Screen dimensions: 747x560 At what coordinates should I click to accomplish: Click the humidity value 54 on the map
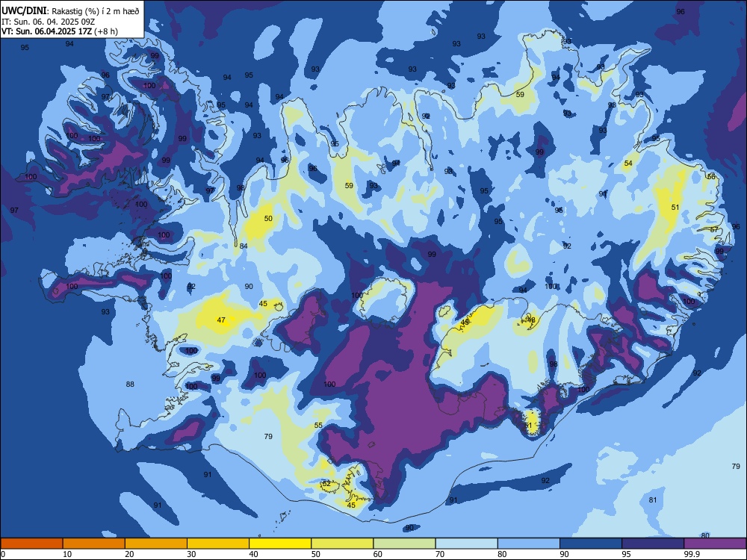click(628, 164)
